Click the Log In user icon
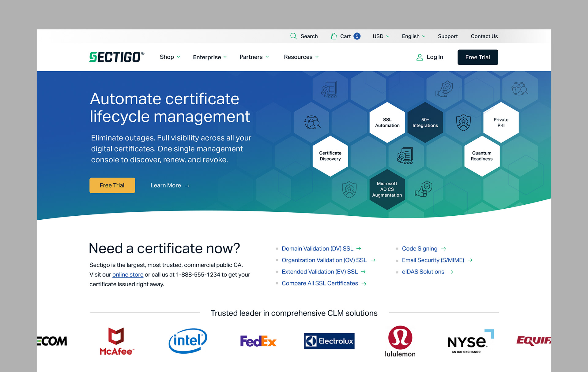 [419, 57]
